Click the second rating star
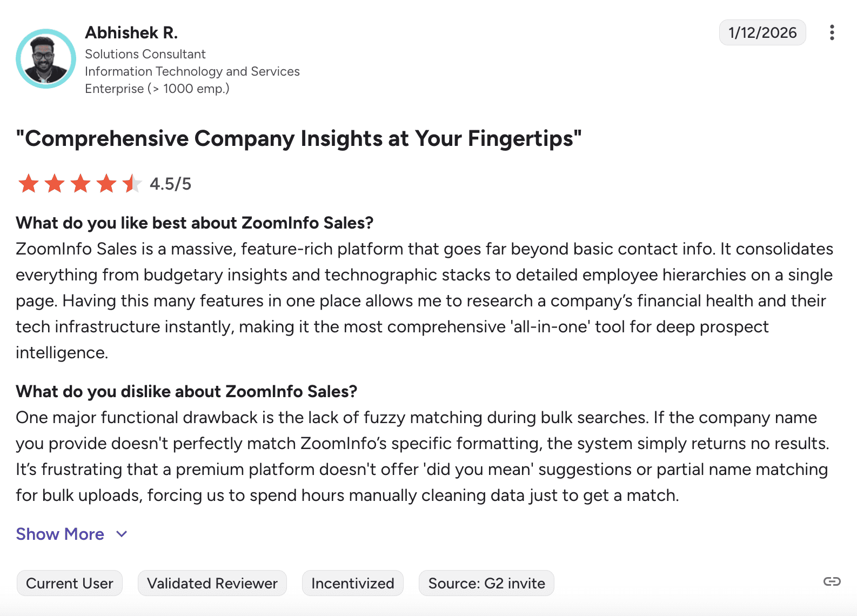 [x=55, y=184]
